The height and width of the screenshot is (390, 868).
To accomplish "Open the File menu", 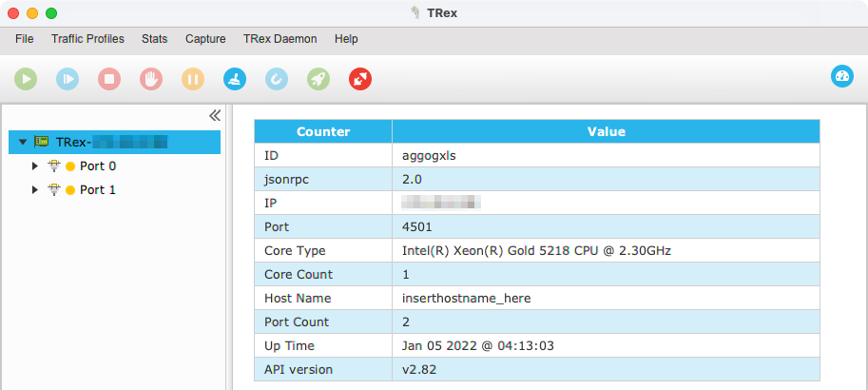I will click(x=25, y=39).
